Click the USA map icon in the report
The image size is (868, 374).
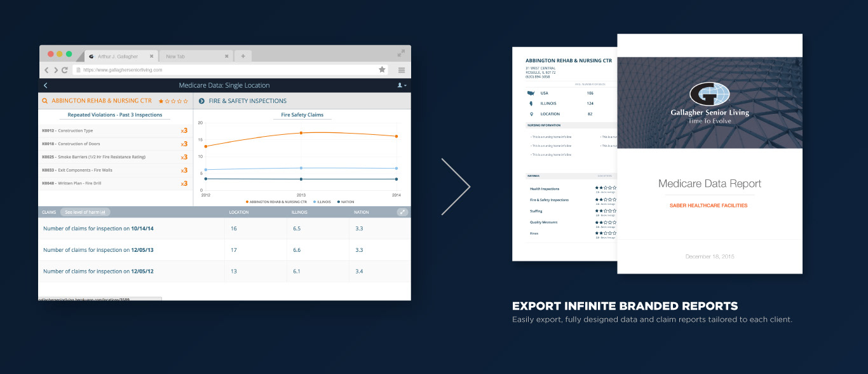(531, 93)
